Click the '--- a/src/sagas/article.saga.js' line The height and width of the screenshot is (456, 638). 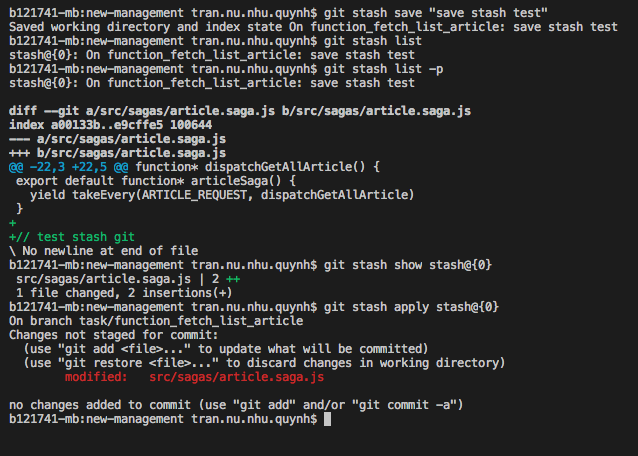point(117,139)
